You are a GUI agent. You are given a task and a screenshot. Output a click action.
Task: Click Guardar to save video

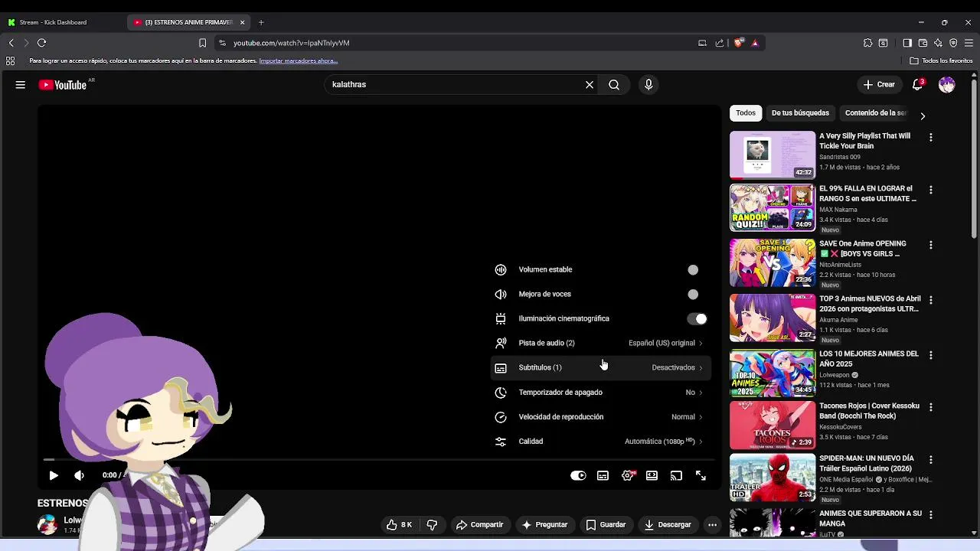(606, 524)
